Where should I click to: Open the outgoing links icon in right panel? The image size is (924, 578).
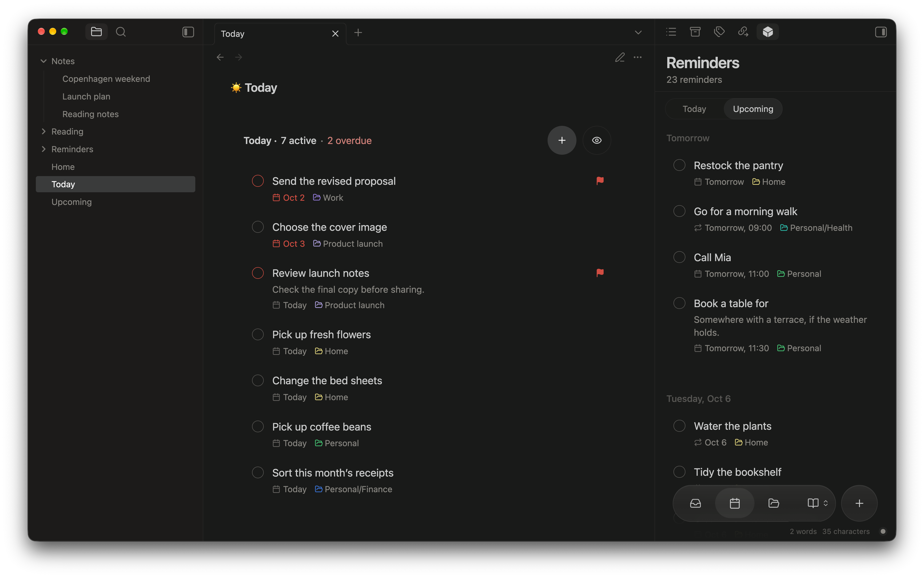(743, 32)
